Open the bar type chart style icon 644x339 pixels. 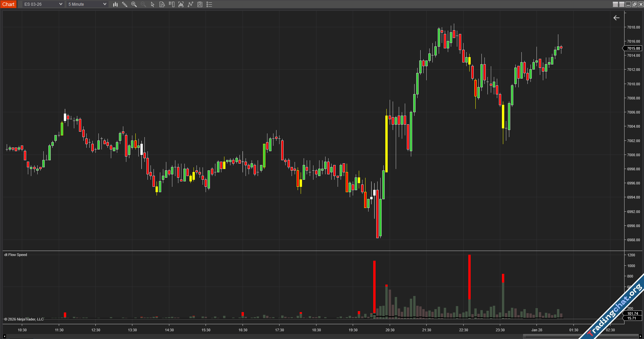pyautogui.click(x=115, y=4)
